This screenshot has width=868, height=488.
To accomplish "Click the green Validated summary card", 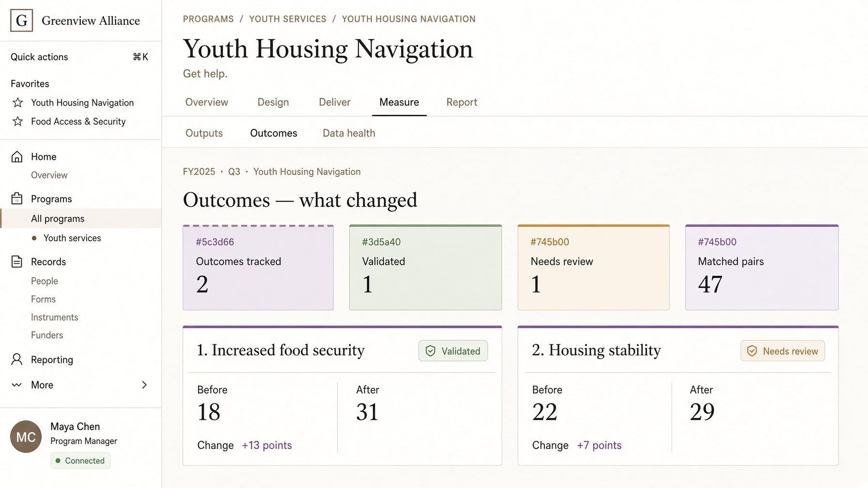I will (x=425, y=268).
